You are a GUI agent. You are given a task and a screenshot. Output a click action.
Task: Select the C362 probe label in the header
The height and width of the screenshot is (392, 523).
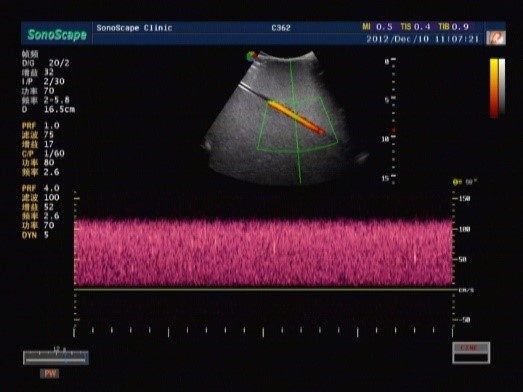[x=281, y=28]
